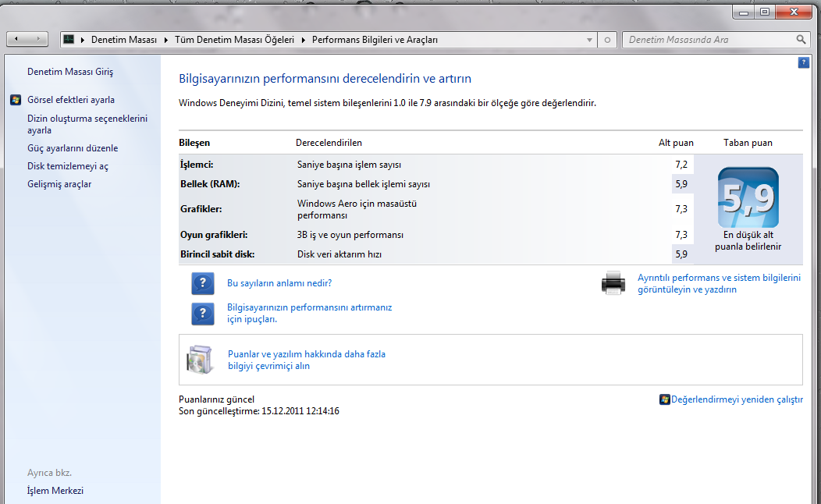Click the İşlemci subscore 7,2
This screenshot has height=504, width=821.
coord(681,165)
